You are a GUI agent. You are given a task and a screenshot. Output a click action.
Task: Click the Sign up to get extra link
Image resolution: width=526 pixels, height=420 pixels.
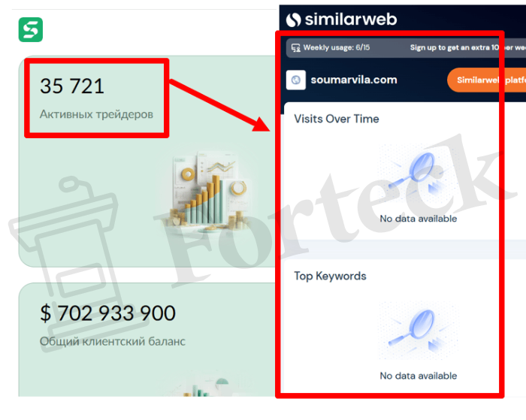pyautogui.click(x=467, y=47)
